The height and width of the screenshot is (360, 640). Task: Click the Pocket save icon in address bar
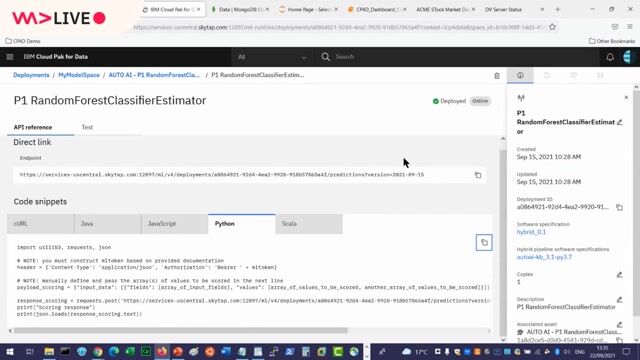coord(615,27)
